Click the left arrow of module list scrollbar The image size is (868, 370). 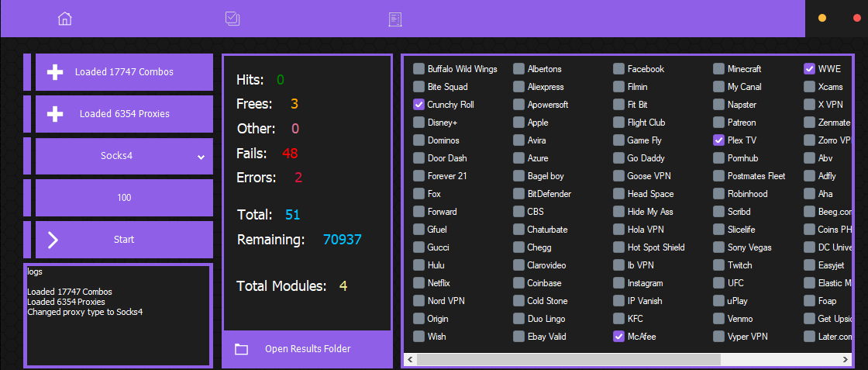coord(410,359)
